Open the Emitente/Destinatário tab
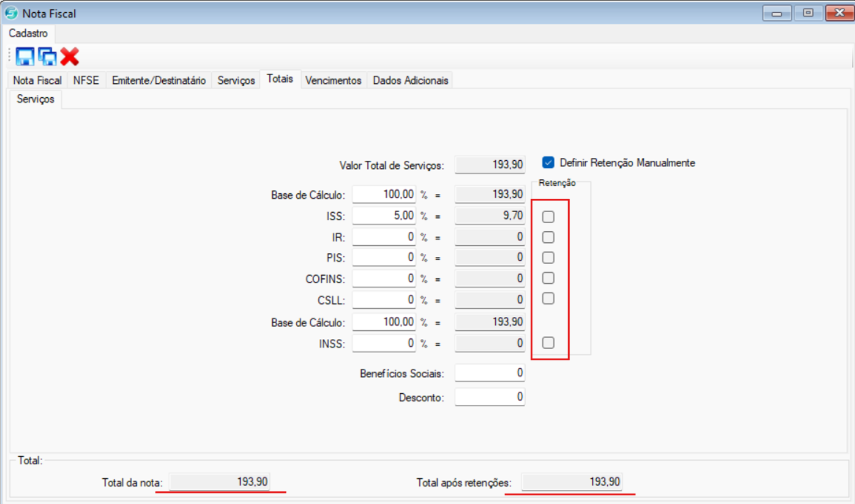Screen dimensions: 855x504 [159, 80]
